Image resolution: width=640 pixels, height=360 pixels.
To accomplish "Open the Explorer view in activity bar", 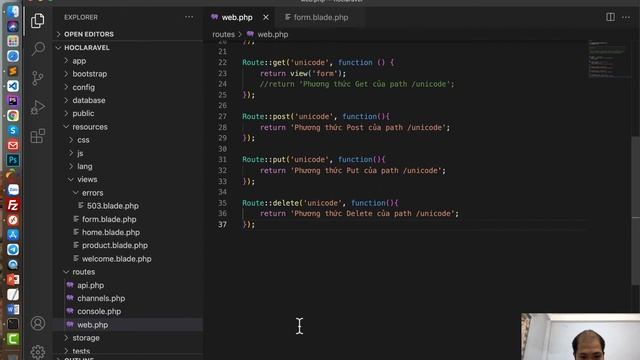I will click(x=38, y=20).
